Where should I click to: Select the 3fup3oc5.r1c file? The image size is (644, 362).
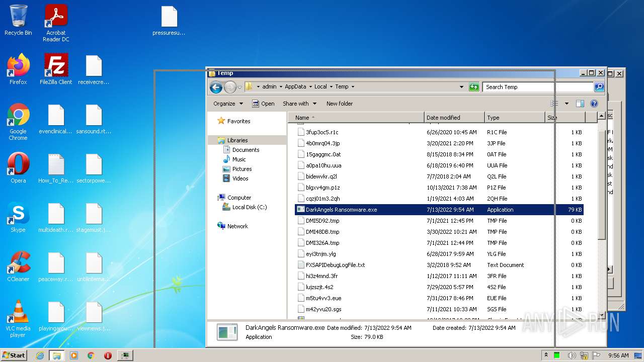click(x=439, y=132)
